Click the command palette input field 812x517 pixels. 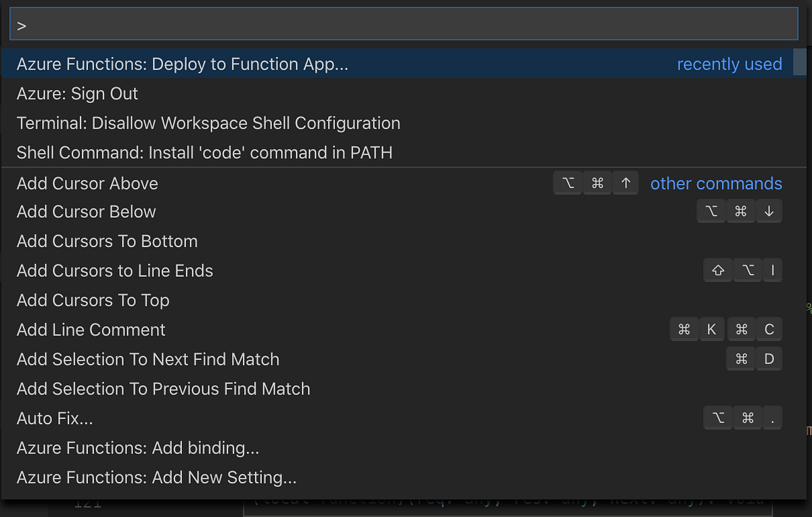[403, 26]
